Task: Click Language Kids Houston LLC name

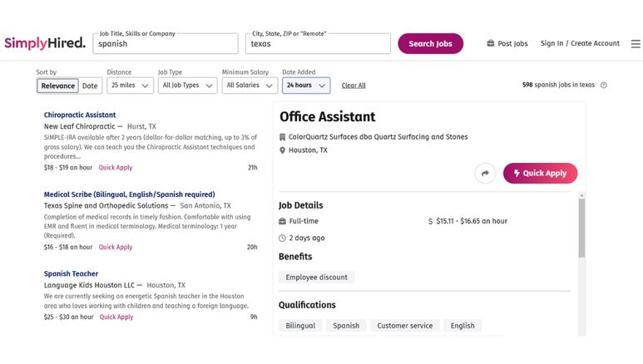Action: coord(89,285)
